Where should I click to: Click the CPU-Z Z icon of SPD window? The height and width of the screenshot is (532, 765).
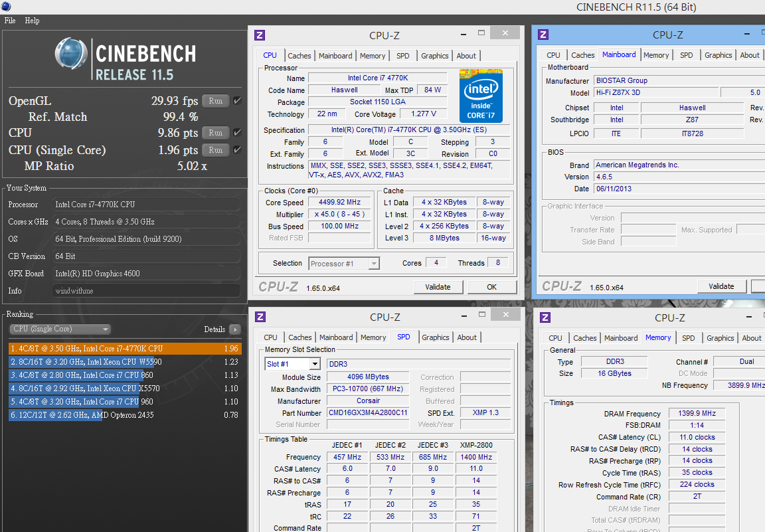[260, 317]
